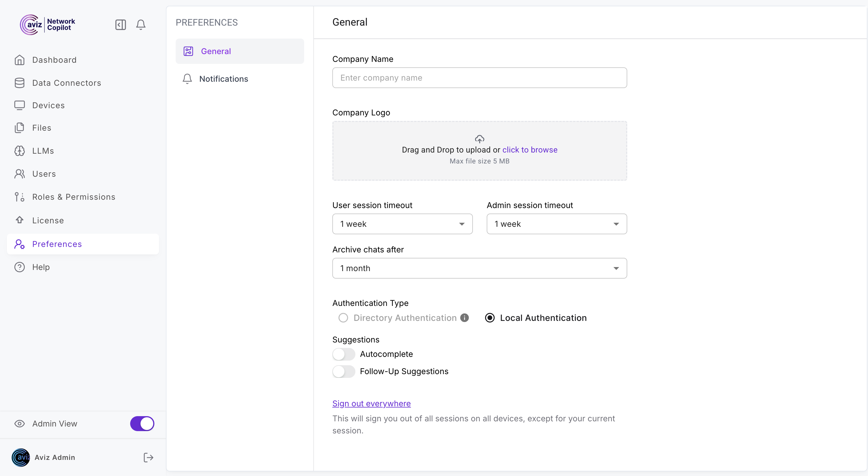Enable Follow-Up Suggestions switch
The height and width of the screenshot is (476, 868).
tap(343, 371)
